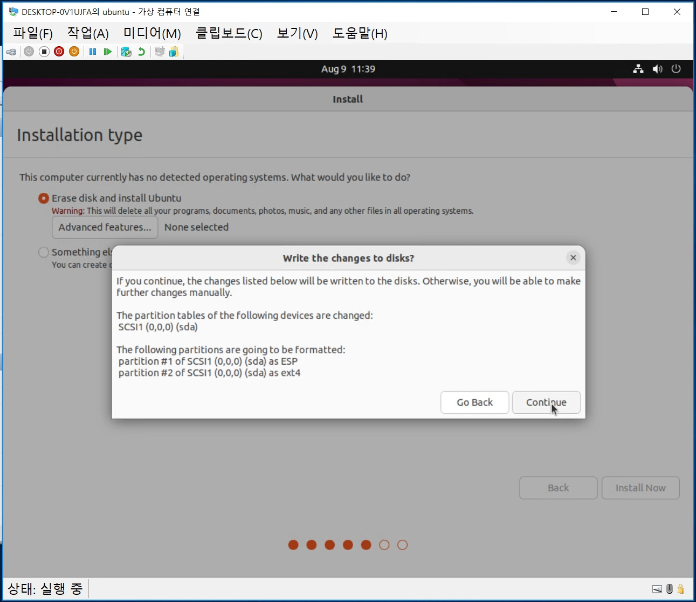Click the 'Installation type' heading
The height and width of the screenshot is (602, 696).
pos(79,135)
